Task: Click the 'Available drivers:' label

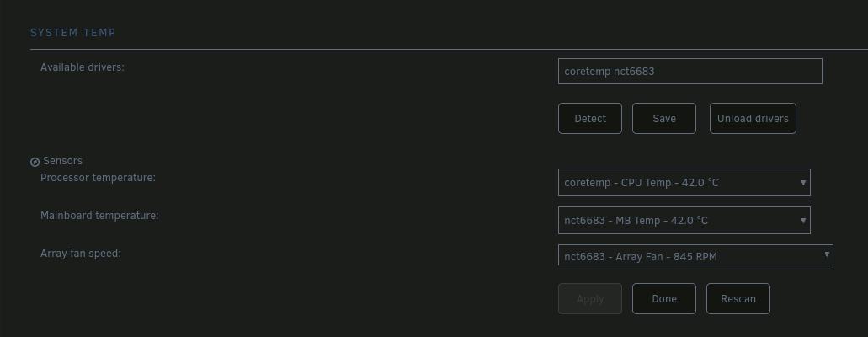Action: (x=83, y=67)
